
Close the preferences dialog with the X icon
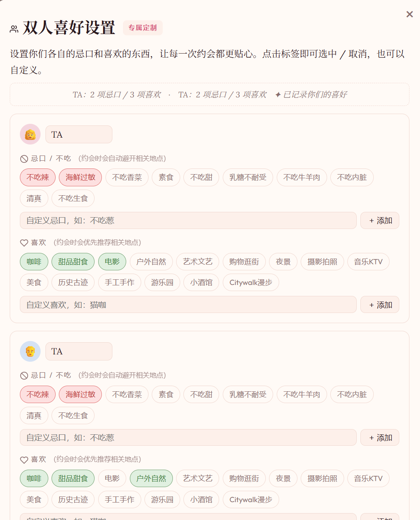point(409,14)
